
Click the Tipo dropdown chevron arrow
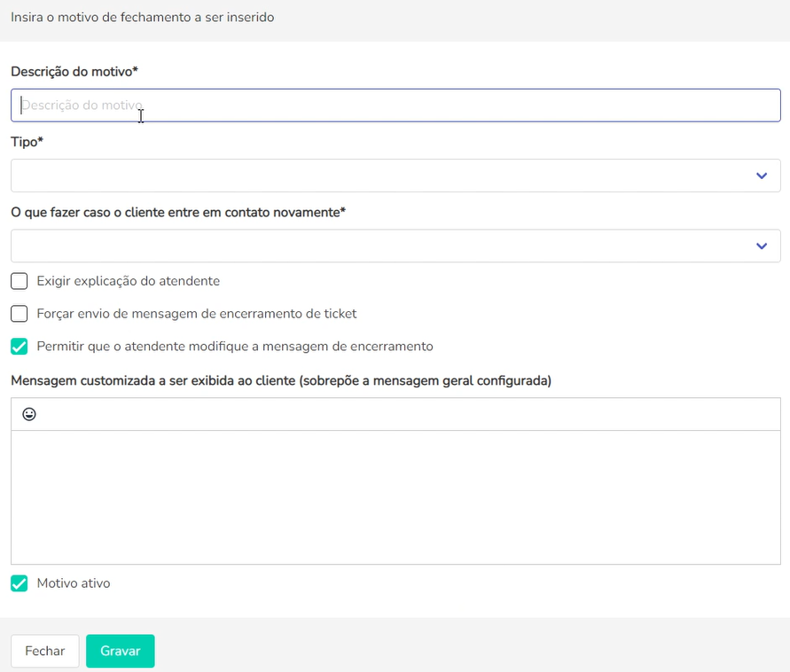pyautogui.click(x=761, y=176)
